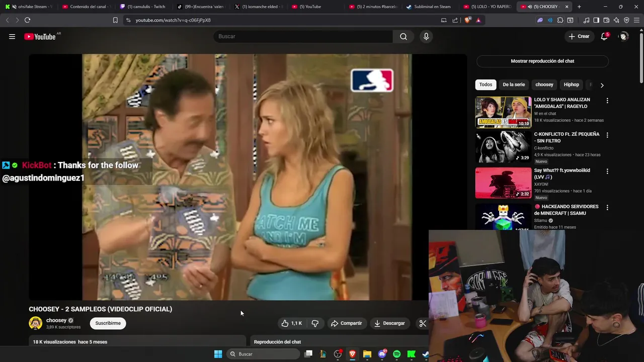
Task: Open the Brave playlist music note icon
Action: (586, 20)
